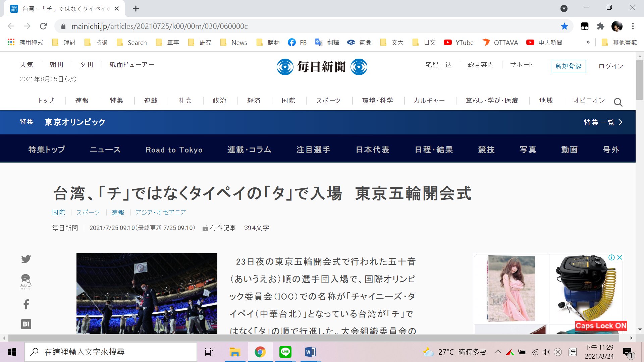The width and height of the screenshot is (644, 362).
Task: Click the bookmark star icon
Action: (565, 26)
